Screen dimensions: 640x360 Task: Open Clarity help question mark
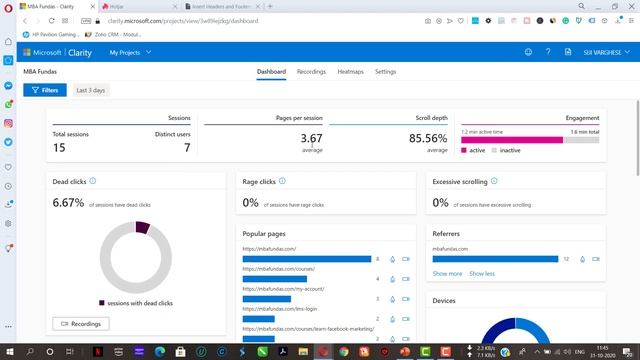pyautogui.click(x=548, y=52)
